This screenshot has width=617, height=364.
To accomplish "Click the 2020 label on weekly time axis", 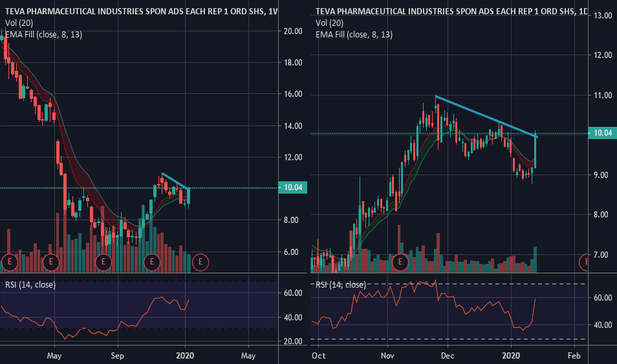I will click(x=185, y=356).
